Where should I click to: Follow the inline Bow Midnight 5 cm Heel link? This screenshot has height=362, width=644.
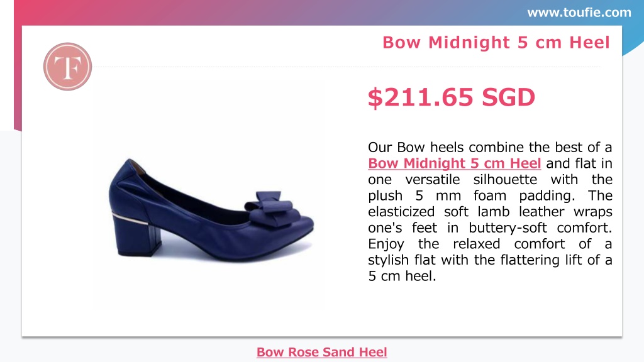click(x=454, y=163)
